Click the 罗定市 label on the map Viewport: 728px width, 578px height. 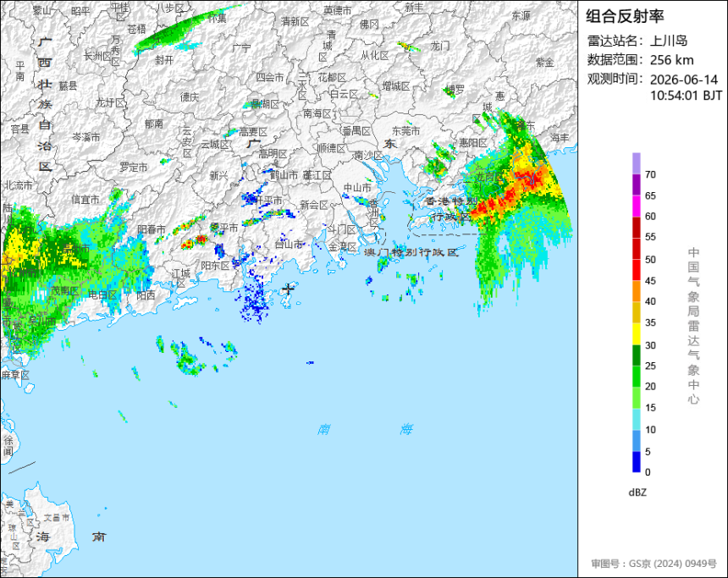coord(134,167)
